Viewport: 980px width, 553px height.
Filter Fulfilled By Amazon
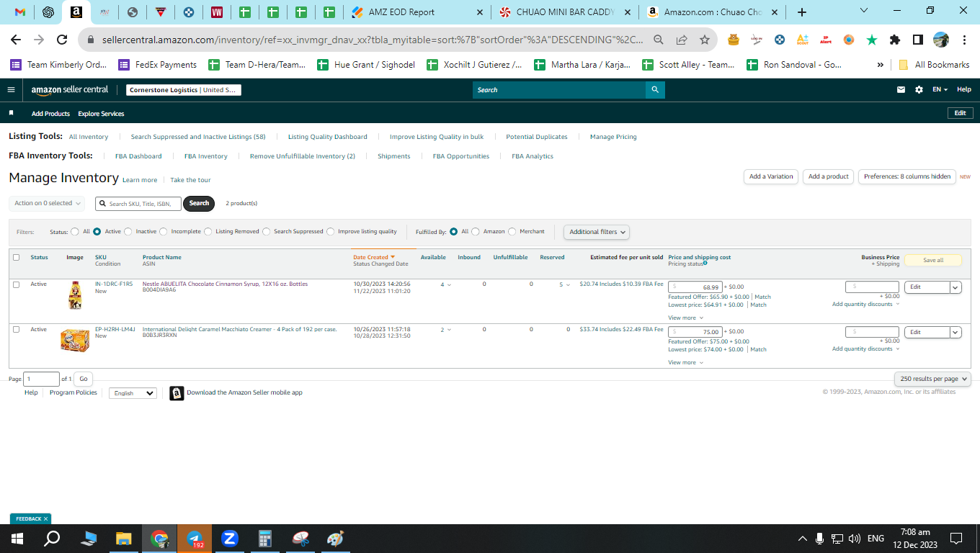click(476, 232)
